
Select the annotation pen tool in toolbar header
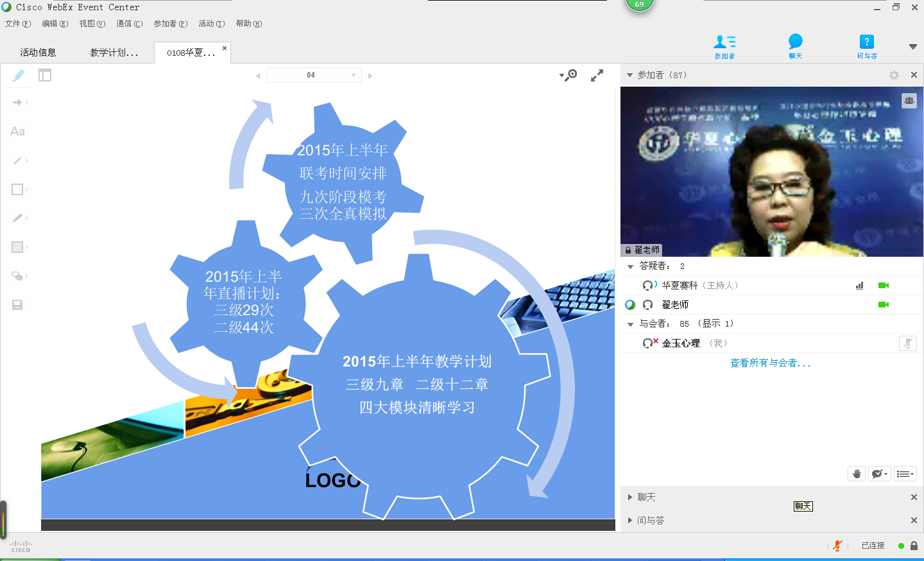click(x=18, y=75)
